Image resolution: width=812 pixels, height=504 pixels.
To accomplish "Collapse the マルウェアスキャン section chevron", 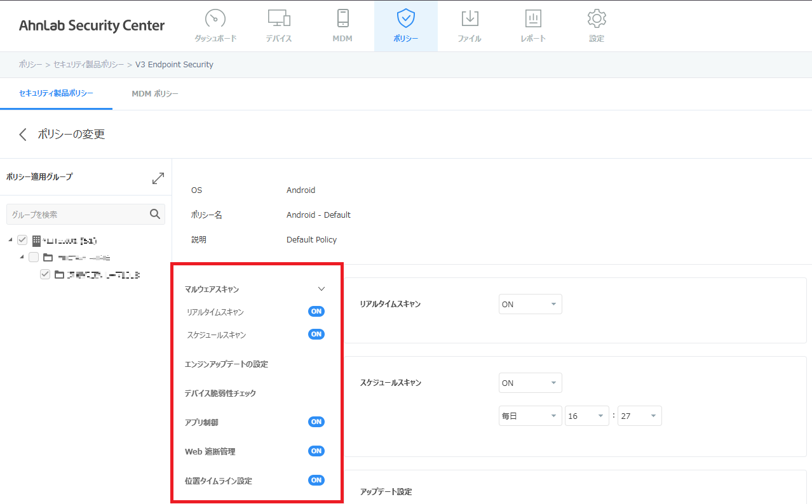I will (x=321, y=289).
